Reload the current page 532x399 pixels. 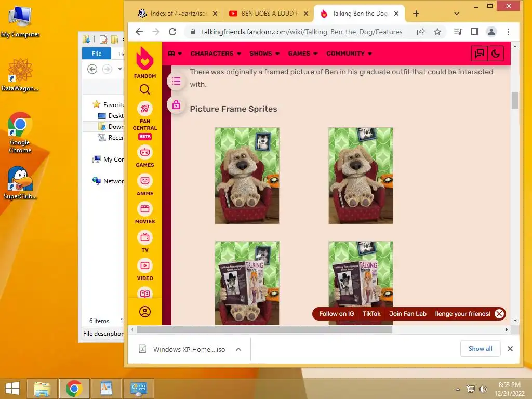172,32
